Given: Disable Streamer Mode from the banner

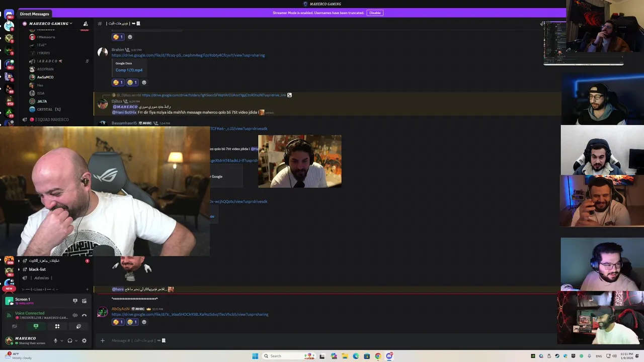Looking at the screenshot, I should click(375, 13).
